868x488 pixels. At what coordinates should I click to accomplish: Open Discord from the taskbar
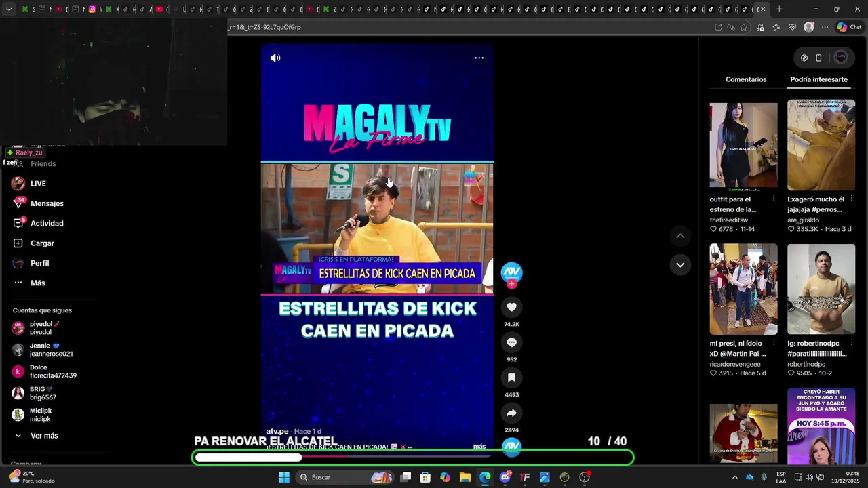(505, 477)
